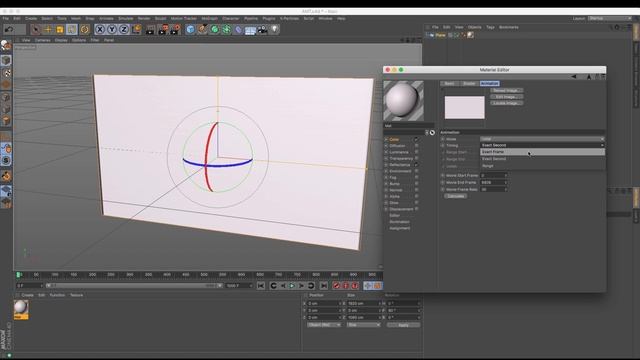Click the green Array generator icon

coord(226,29)
